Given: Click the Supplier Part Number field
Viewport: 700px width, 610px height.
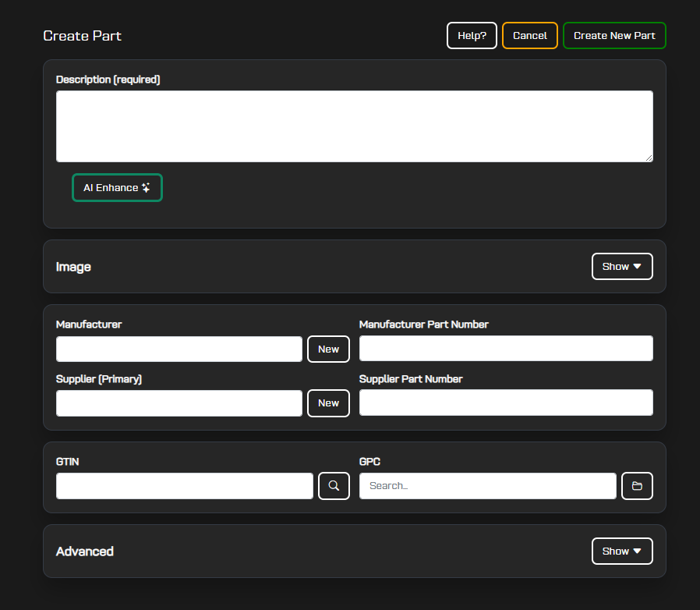Looking at the screenshot, I should tap(506, 403).
